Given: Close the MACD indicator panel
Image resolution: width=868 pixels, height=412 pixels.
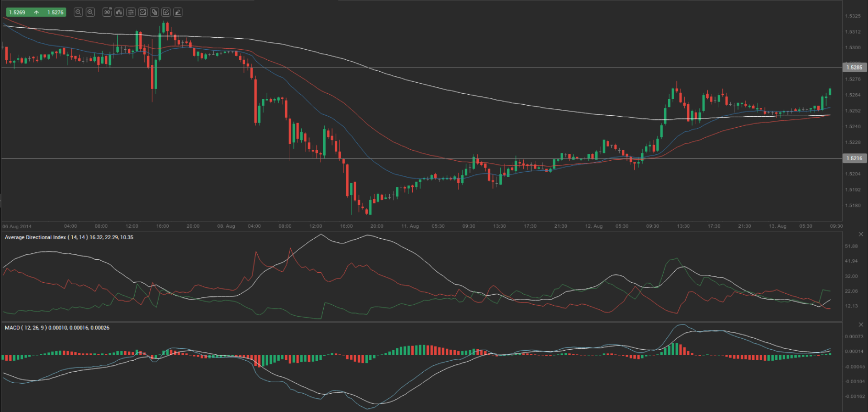Looking at the screenshot, I should coord(861,325).
